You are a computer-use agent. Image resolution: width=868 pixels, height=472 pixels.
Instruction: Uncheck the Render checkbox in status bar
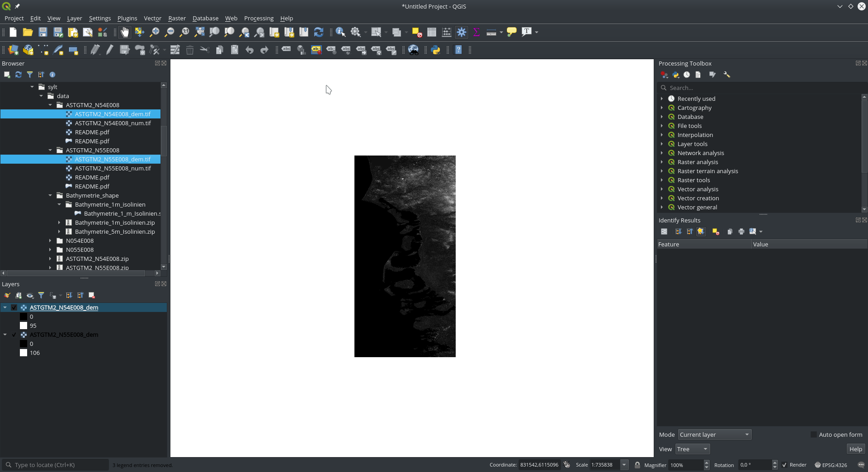pos(785,465)
